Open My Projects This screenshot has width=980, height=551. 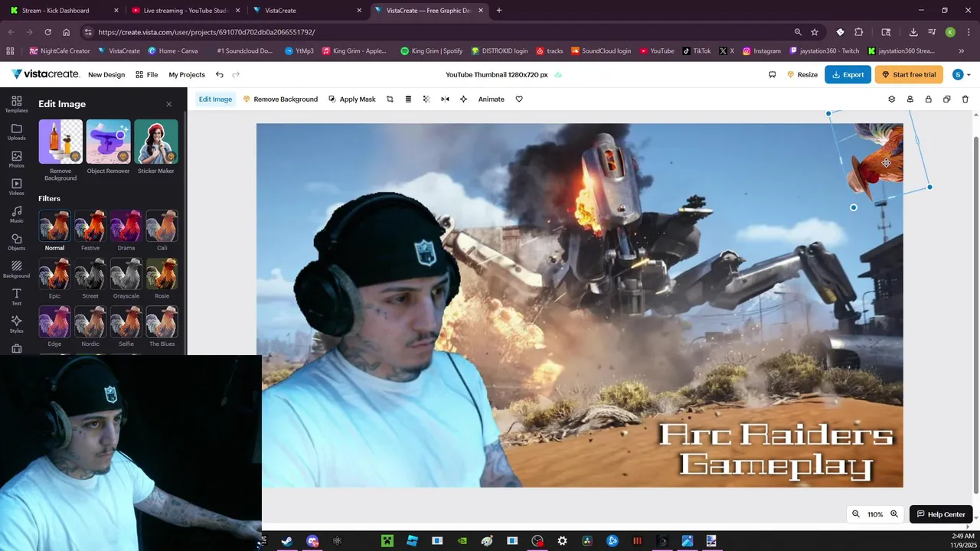tap(187, 74)
